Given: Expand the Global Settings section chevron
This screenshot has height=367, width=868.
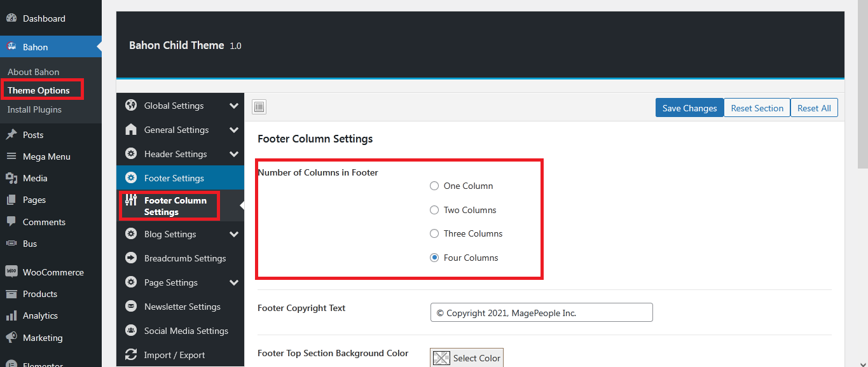Looking at the screenshot, I should (x=234, y=106).
